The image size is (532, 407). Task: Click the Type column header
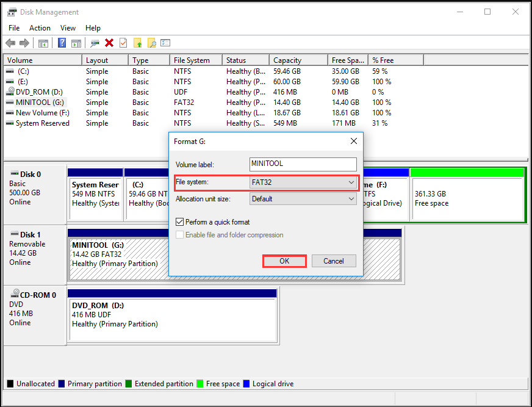149,60
